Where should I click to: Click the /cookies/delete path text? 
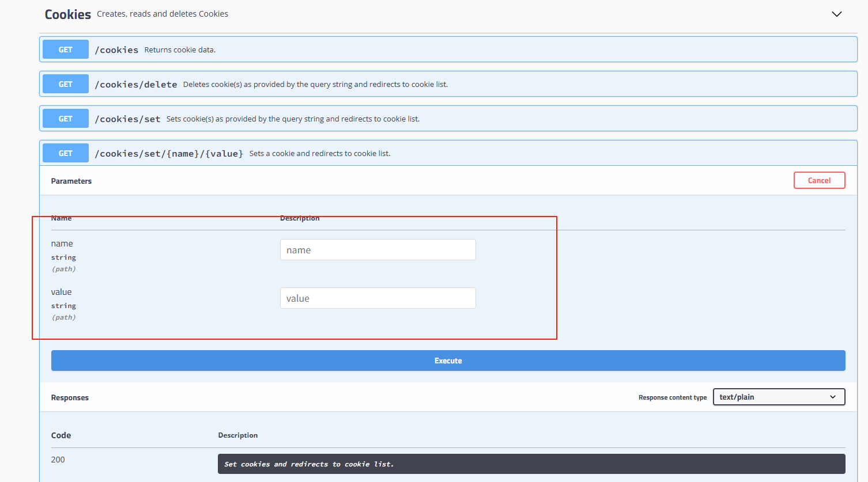[x=136, y=85]
